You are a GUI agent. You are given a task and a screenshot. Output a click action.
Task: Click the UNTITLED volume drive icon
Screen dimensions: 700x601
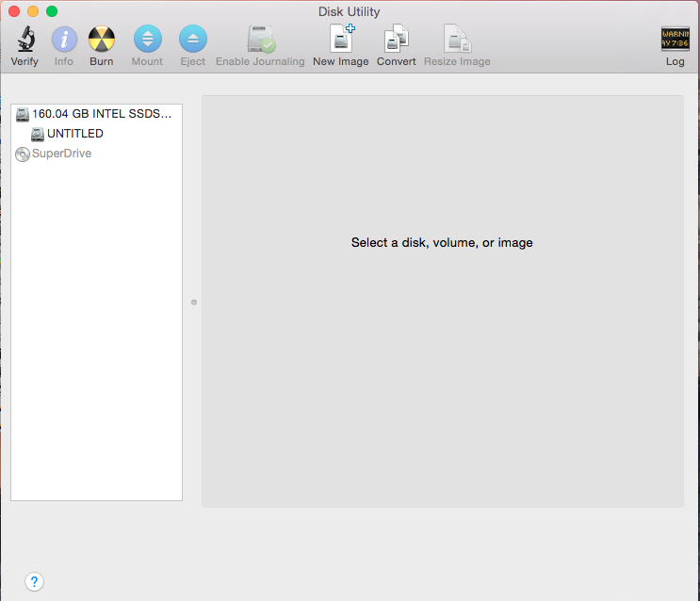click(38, 134)
